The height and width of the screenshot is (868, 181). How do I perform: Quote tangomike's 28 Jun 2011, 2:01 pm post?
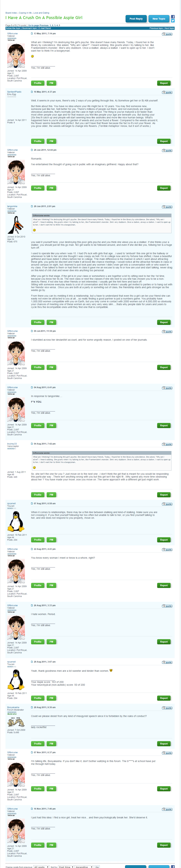coord(167,207)
